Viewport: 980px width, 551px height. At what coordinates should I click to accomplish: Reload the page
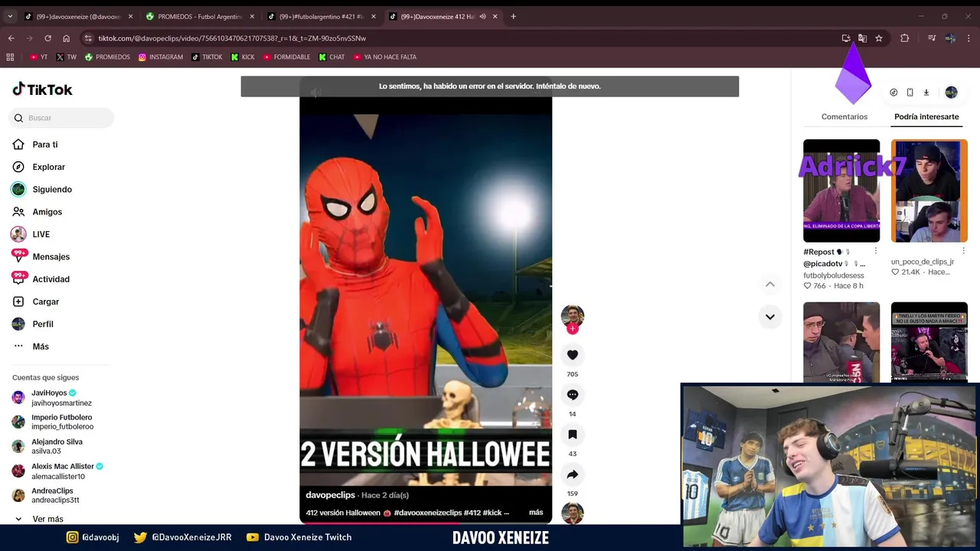click(x=47, y=38)
